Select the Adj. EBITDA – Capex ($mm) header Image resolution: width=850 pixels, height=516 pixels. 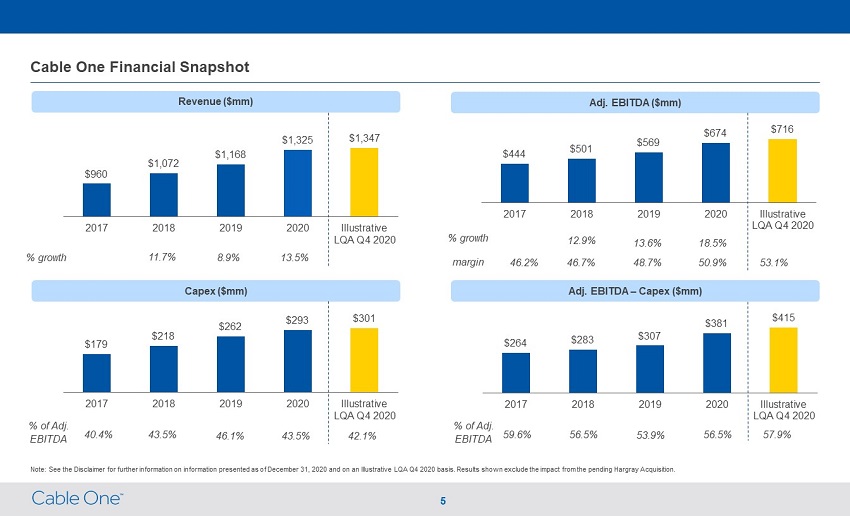635,291
